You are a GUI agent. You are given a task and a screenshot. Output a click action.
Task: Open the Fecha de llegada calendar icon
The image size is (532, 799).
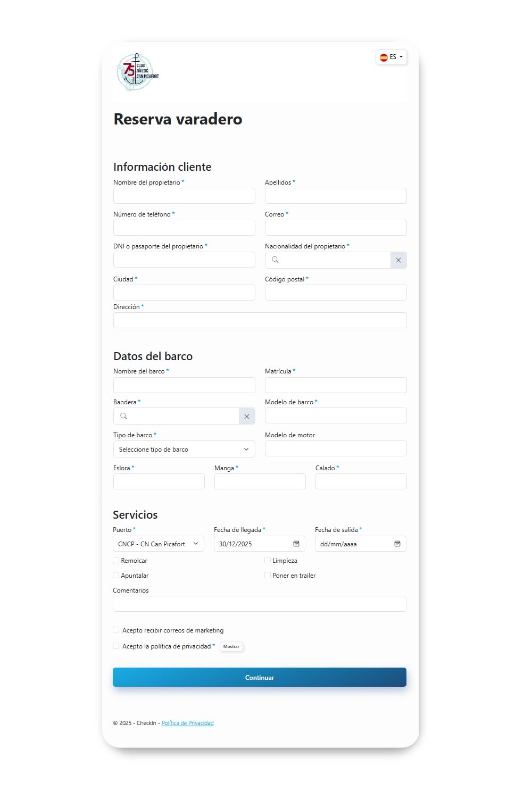296,544
